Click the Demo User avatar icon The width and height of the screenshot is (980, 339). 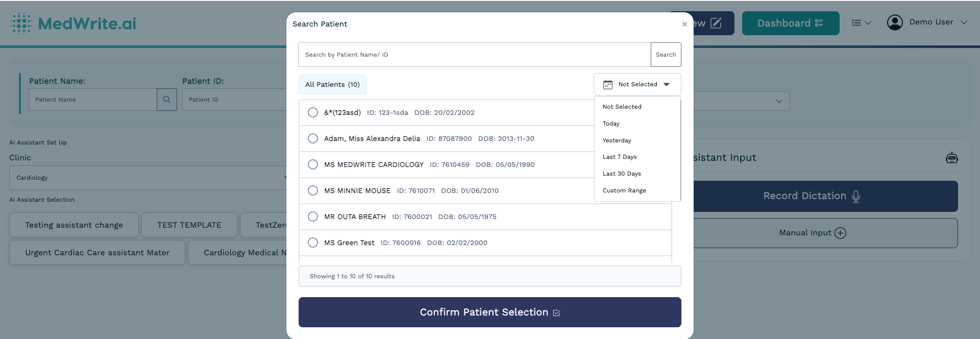[894, 22]
